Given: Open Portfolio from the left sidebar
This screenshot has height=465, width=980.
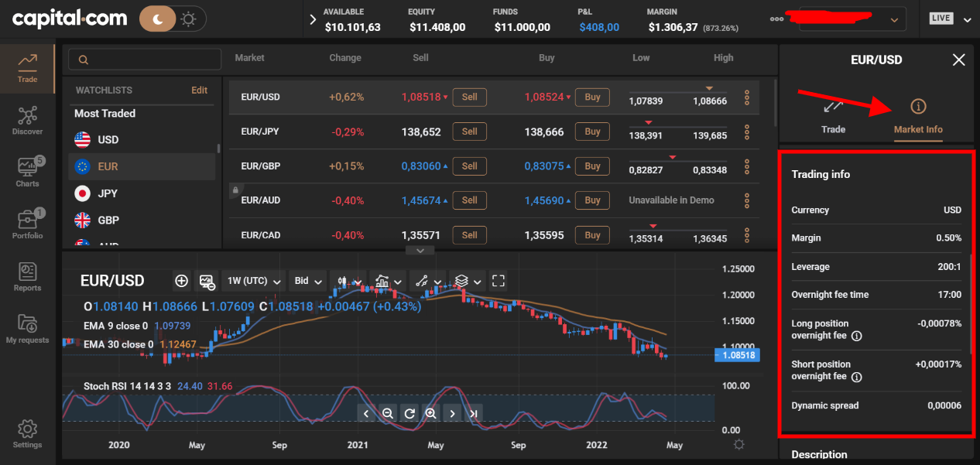Looking at the screenshot, I should (x=27, y=224).
